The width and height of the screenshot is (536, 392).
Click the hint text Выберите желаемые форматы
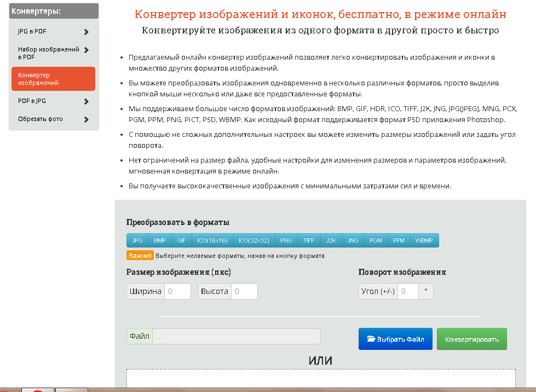(x=240, y=256)
